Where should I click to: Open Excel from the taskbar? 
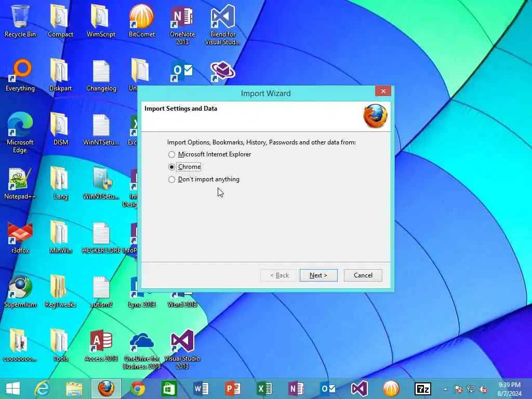pyautogui.click(x=264, y=389)
